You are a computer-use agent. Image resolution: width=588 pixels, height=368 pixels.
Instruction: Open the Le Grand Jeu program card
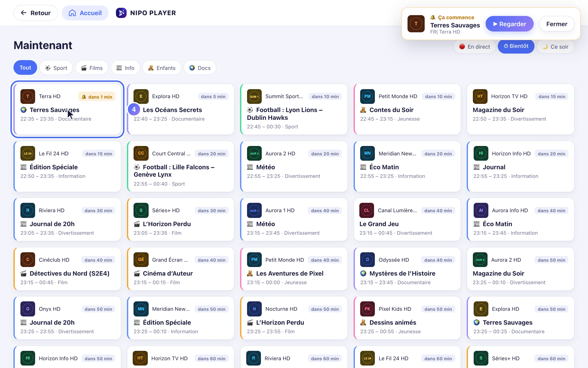click(x=407, y=219)
